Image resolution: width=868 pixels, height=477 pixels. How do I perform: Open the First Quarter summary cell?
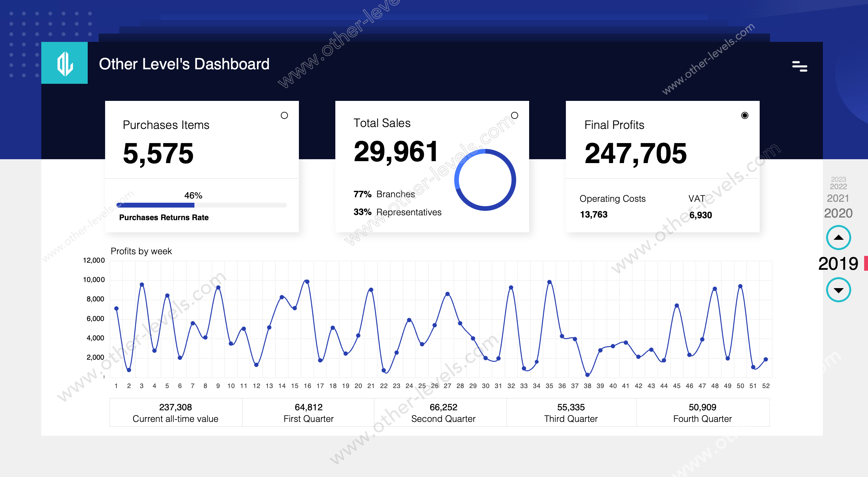pos(308,412)
